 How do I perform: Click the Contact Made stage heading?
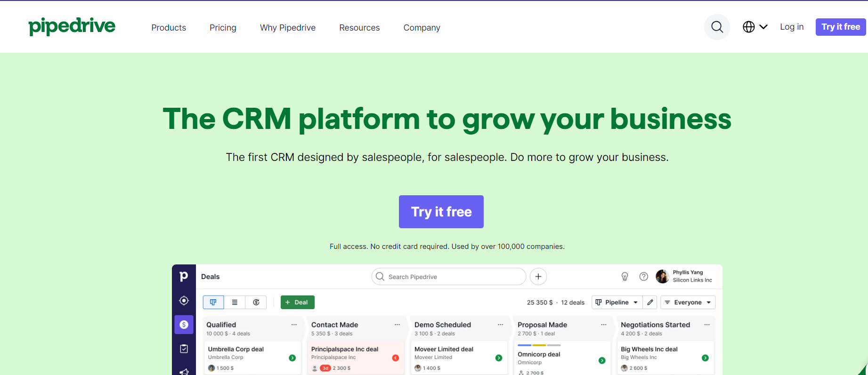pos(334,325)
